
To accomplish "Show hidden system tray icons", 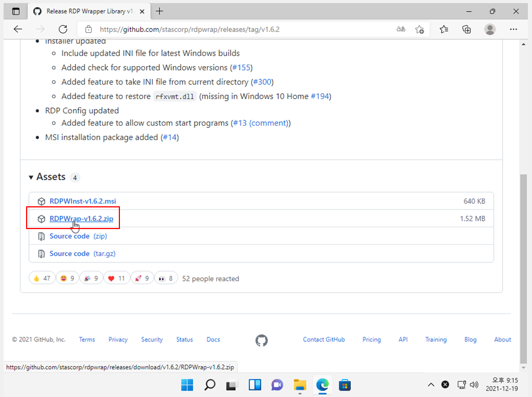I will tap(431, 384).
